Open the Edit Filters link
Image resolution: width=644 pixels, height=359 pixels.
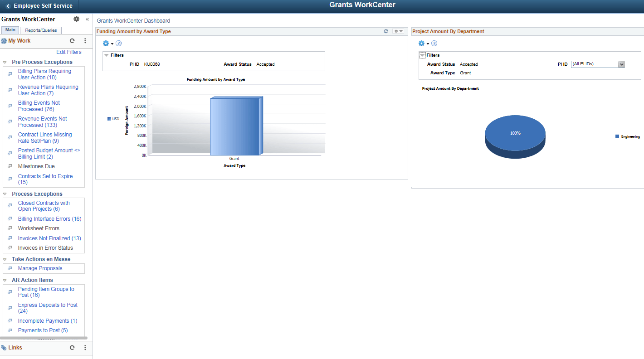[x=69, y=52]
